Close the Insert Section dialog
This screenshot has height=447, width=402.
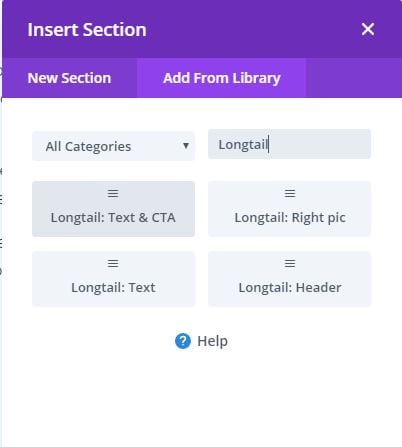point(368,29)
